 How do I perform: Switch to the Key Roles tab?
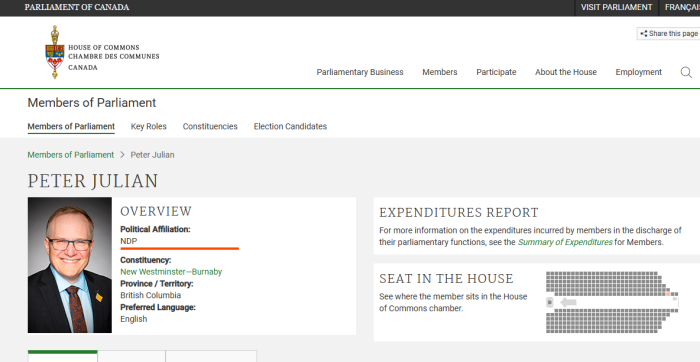[x=149, y=127]
